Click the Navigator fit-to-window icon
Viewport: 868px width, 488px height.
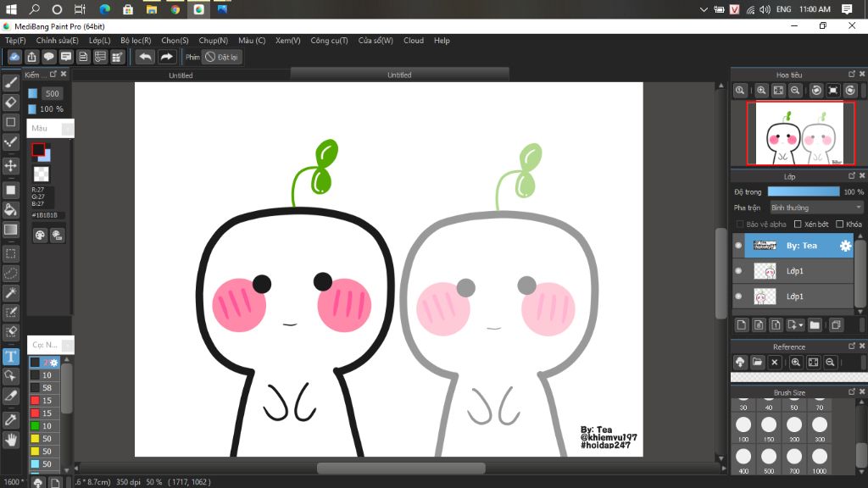778,90
